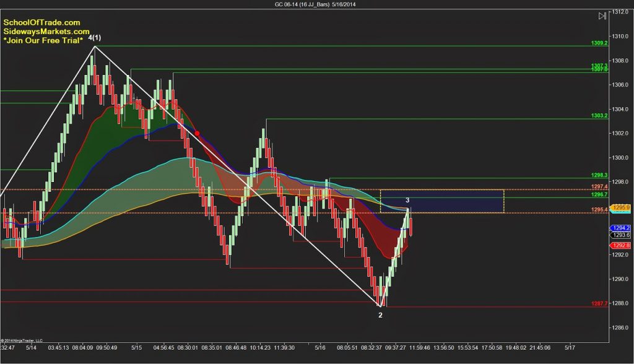Click the 09:50:49 time label

(106, 347)
